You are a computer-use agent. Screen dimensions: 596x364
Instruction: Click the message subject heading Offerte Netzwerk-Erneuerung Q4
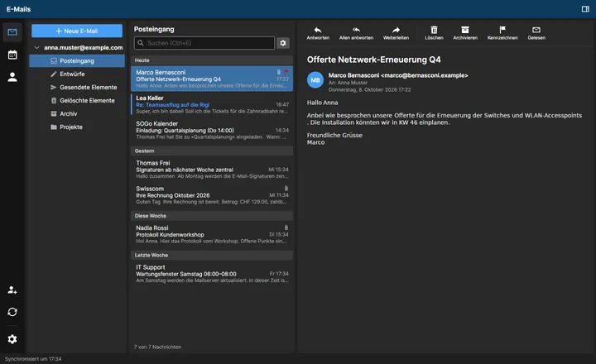(373, 60)
